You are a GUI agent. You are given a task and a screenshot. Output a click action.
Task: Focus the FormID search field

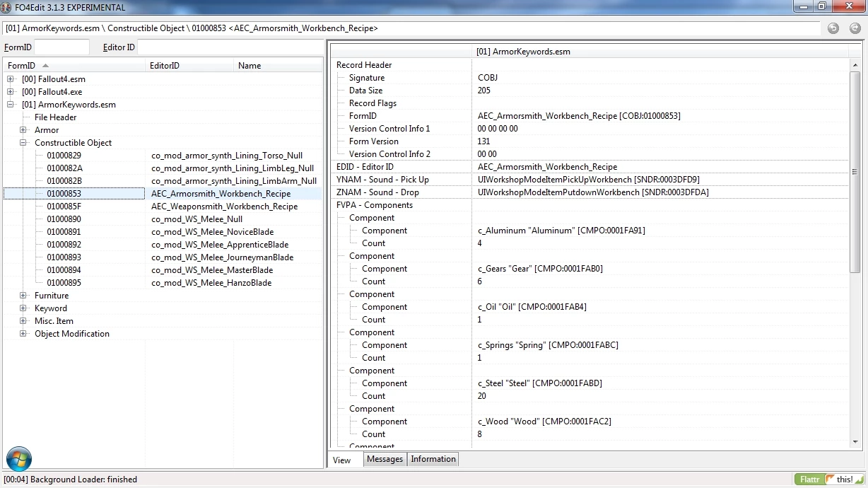62,47
